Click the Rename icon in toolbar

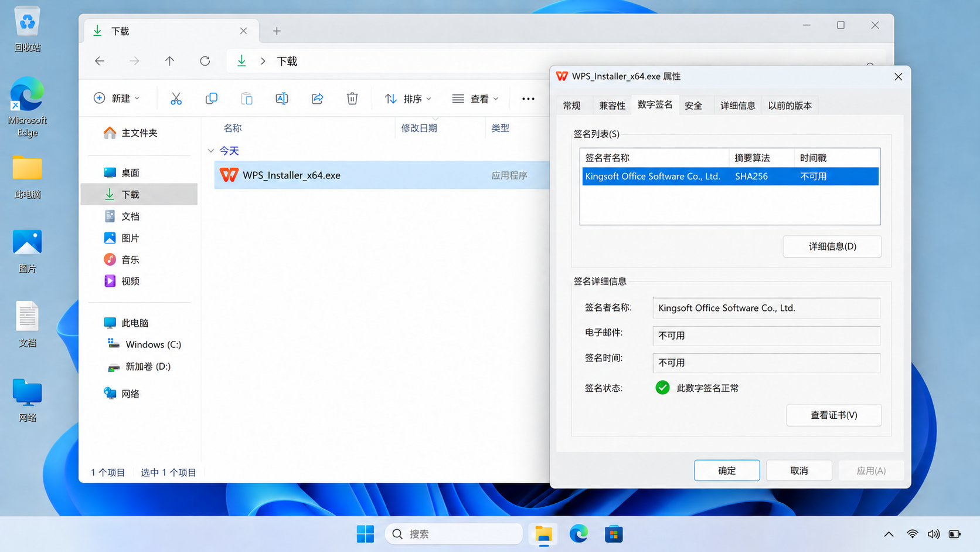282,99
